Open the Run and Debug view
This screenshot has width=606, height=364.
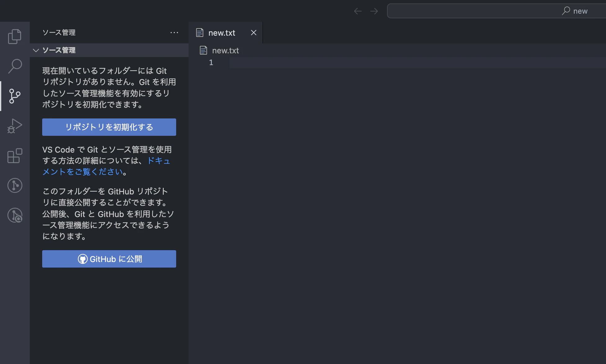pyautogui.click(x=15, y=126)
